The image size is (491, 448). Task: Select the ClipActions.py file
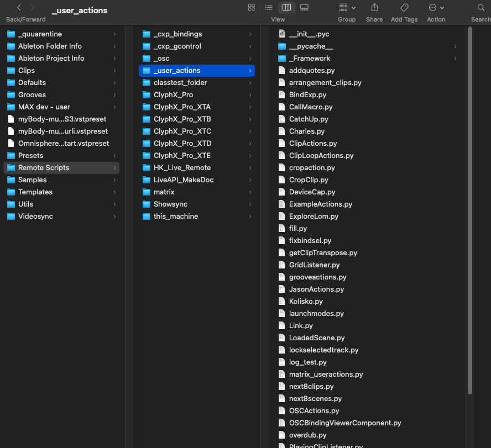(x=312, y=143)
